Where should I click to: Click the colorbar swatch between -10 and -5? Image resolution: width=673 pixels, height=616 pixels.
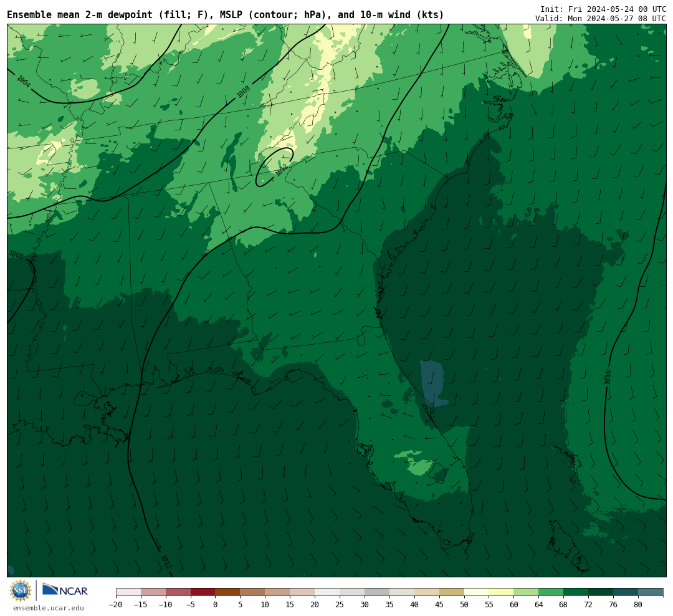coord(178,592)
